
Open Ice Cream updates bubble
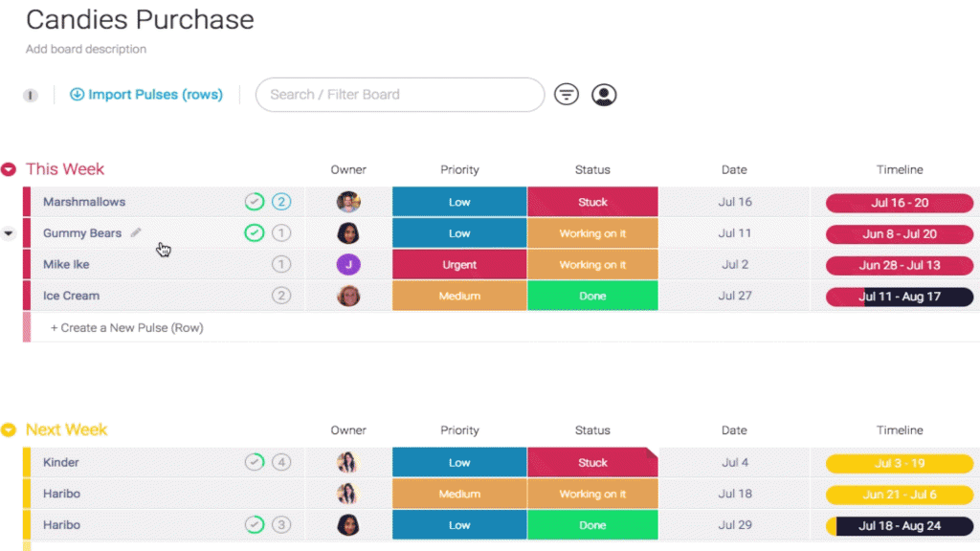pyautogui.click(x=281, y=296)
